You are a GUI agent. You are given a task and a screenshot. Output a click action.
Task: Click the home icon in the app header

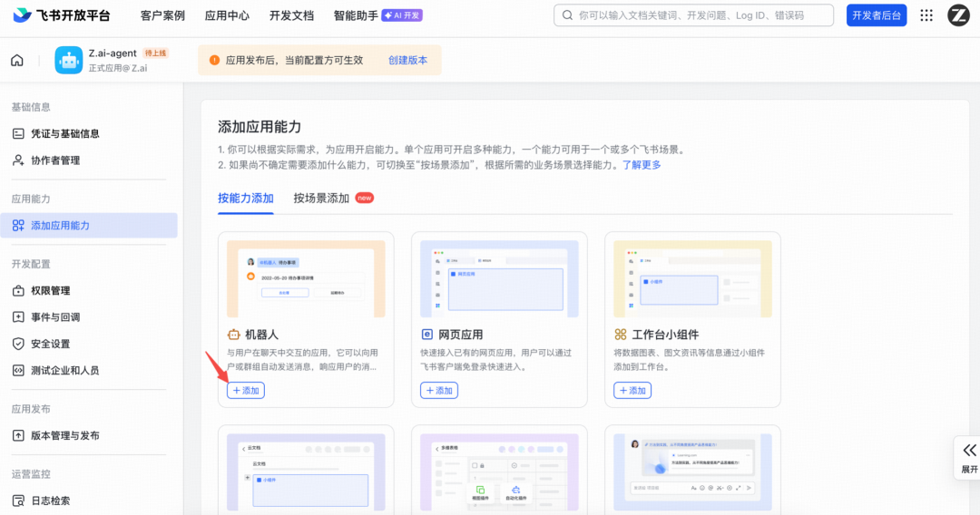click(17, 61)
